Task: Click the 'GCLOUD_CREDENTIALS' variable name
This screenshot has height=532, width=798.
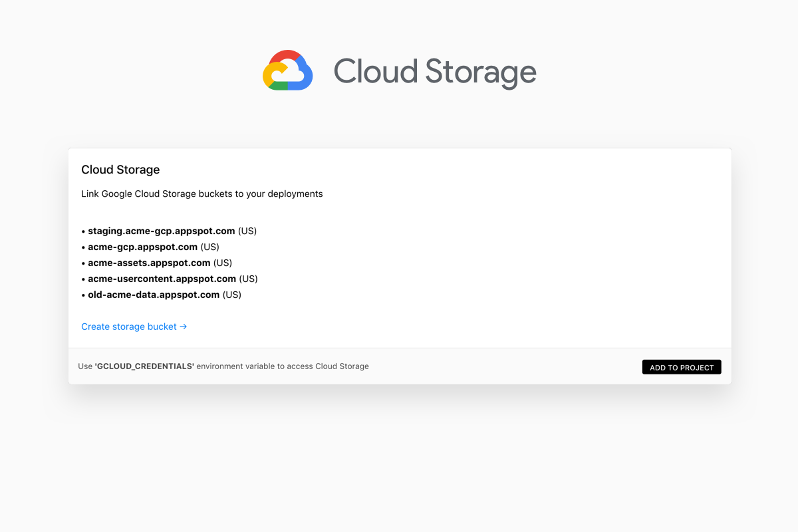Action: pyautogui.click(x=144, y=366)
